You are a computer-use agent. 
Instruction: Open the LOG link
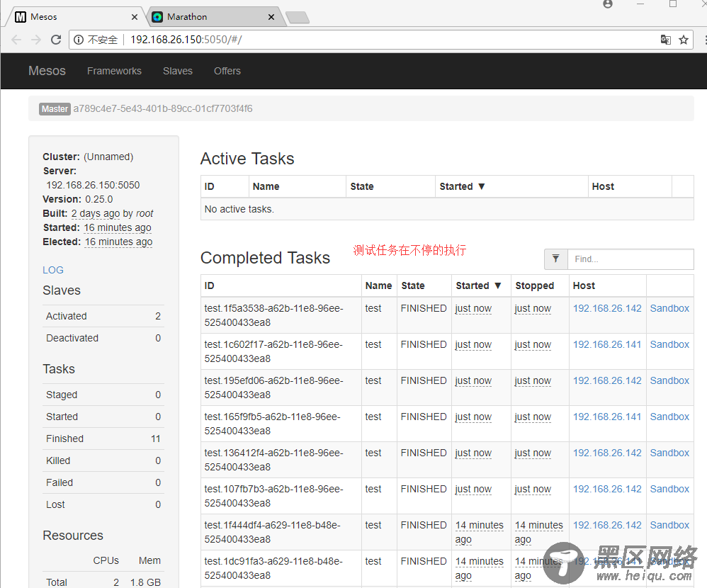coord(52,270)
